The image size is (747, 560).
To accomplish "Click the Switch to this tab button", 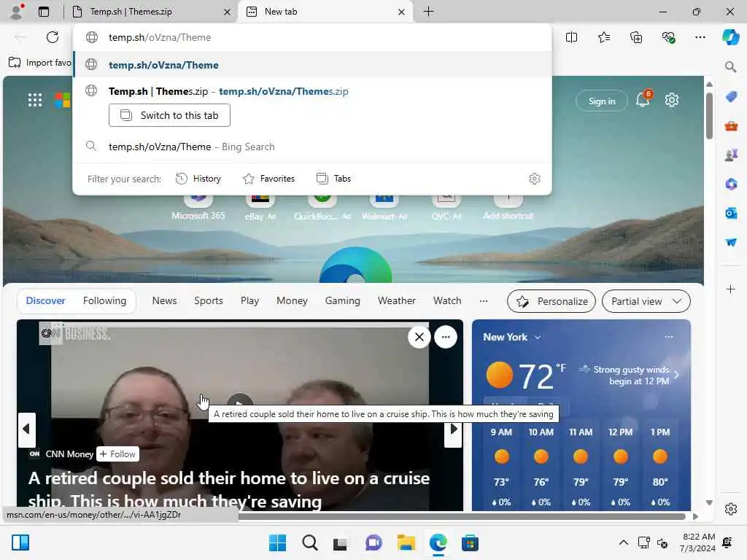I will (x=169, y=115).
